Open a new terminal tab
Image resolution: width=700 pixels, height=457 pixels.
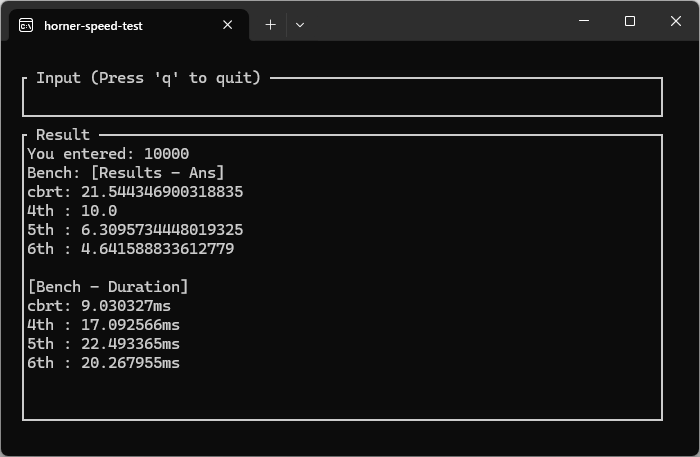pyautogui.click(x=271, y=25)
